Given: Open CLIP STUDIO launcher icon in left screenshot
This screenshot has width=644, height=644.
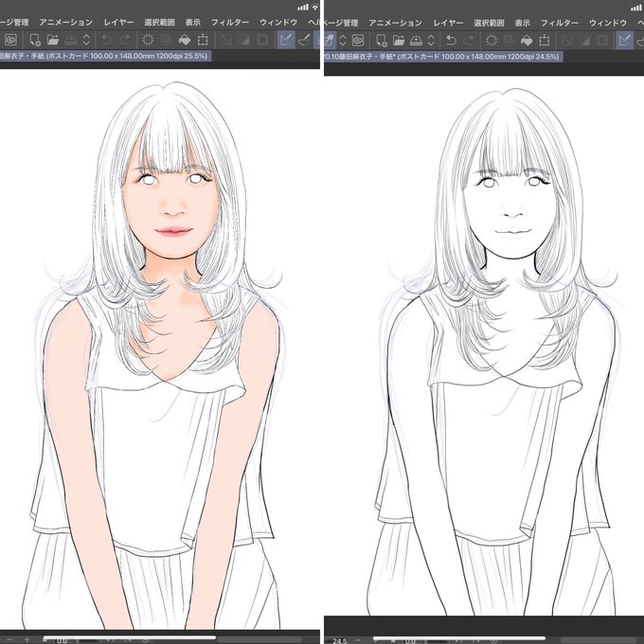Looking at the screenshot, I should 11,40.
